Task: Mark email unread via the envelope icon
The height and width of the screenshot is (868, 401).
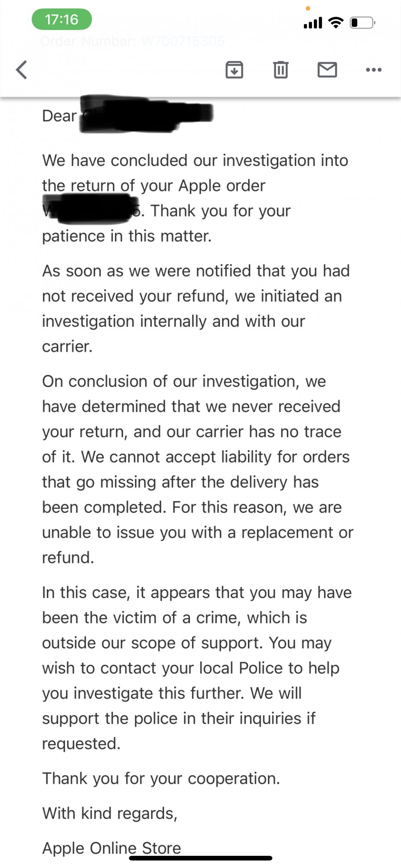Action: [327, 69]
